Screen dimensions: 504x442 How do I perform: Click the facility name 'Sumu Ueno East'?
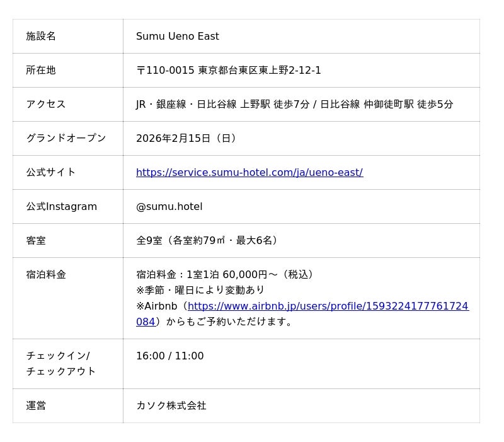[x=178, y=37]
